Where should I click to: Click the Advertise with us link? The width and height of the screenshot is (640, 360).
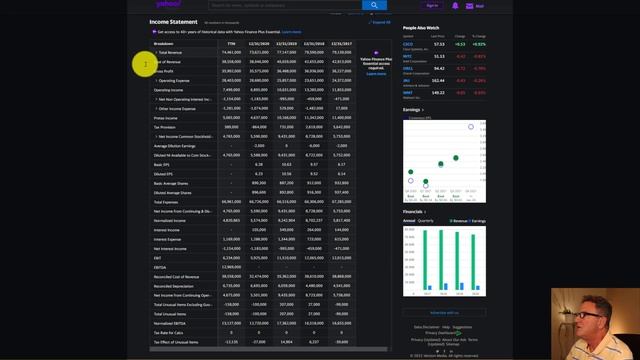click(x=444, y=313)
